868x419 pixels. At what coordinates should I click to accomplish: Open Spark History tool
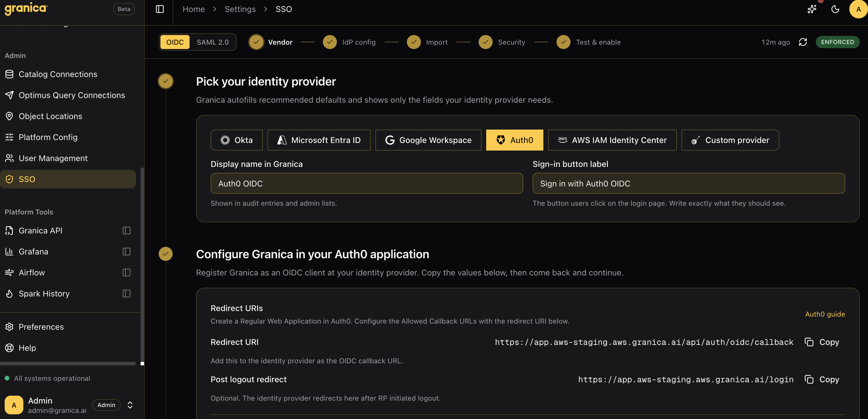(x=44, y=294)
